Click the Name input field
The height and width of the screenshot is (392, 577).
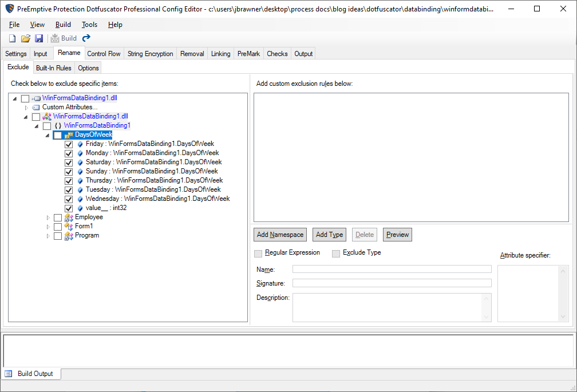[x=392, y=269]
